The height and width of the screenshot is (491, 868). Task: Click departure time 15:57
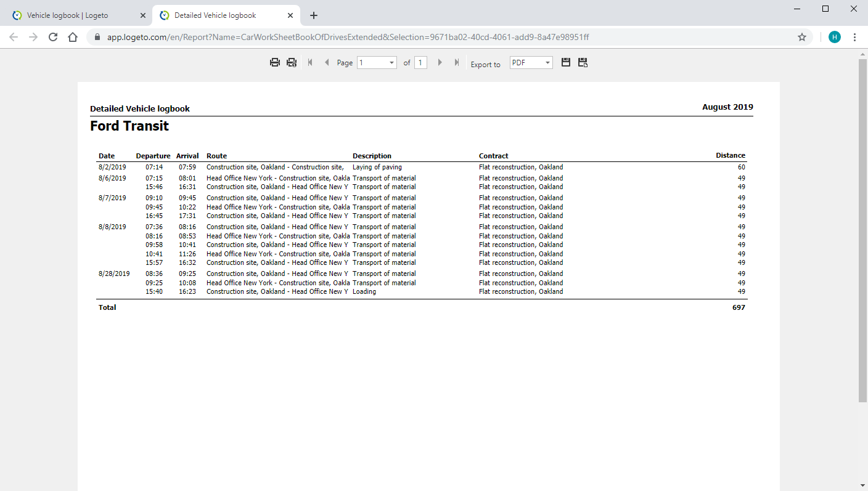click(154, 262)
